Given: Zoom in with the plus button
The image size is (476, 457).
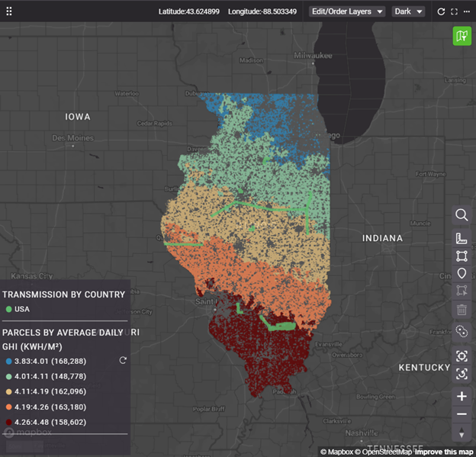Looking at the screenshot, I should 462,397.
